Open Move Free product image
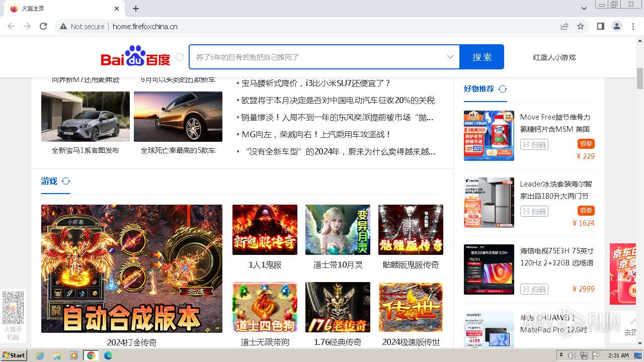Screen dimensions: 644x362 tap(489, 136)
